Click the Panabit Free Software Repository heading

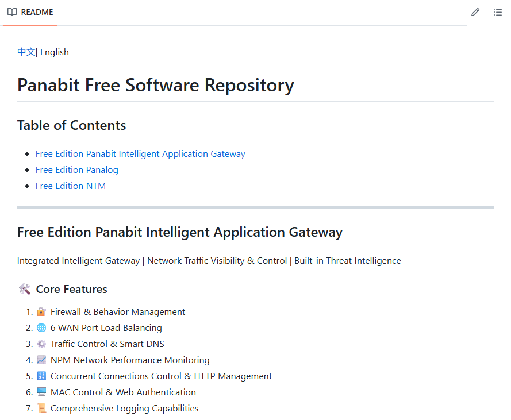pyautogui.click(x=155, y=86)
